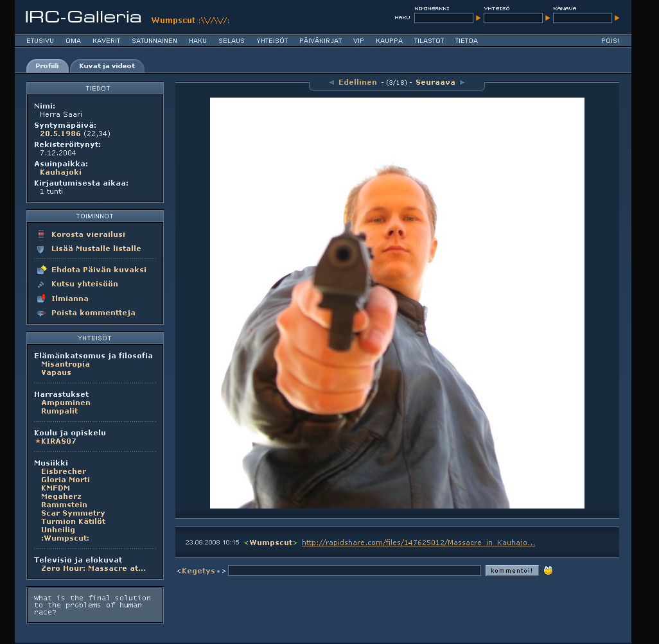The height and width of the screenshot is (644, 659).
Task: Open the Rumpalit community
Action: 59,412
